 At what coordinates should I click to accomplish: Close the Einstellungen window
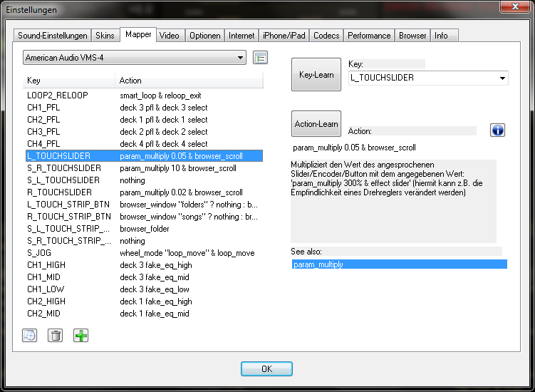click(515, 6)
